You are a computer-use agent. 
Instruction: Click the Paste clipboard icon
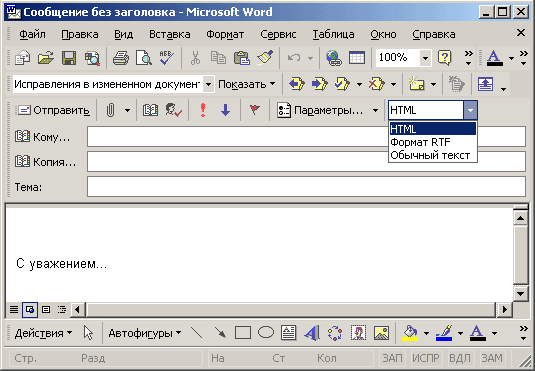pyautogui.click(x=242, y=58)
